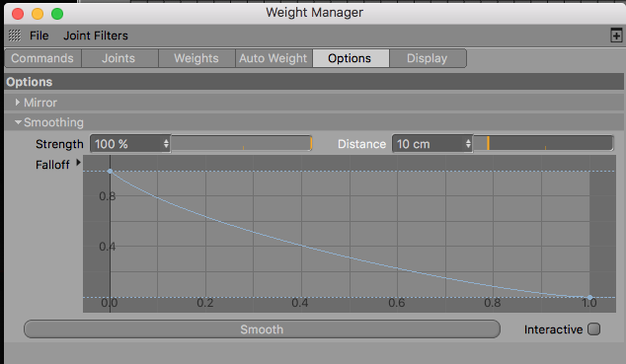Click the plus panel icon at top right

616,36
